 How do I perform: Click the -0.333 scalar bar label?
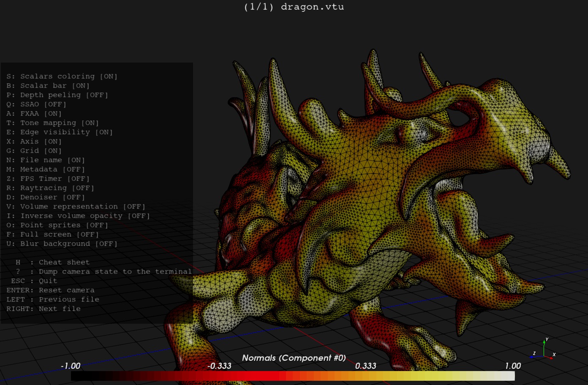tap(219, 366)
